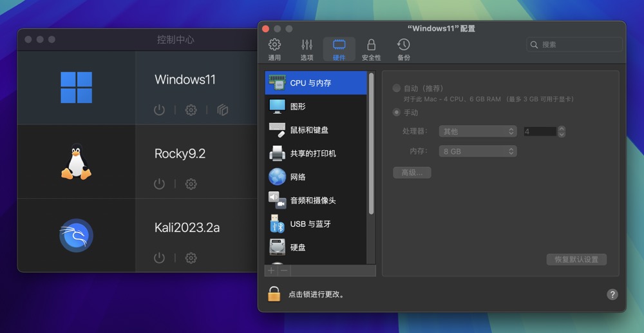Open the 内存 8 GB dropdown
This screenshot has height=333, width=644.
[x=477, y=151]
